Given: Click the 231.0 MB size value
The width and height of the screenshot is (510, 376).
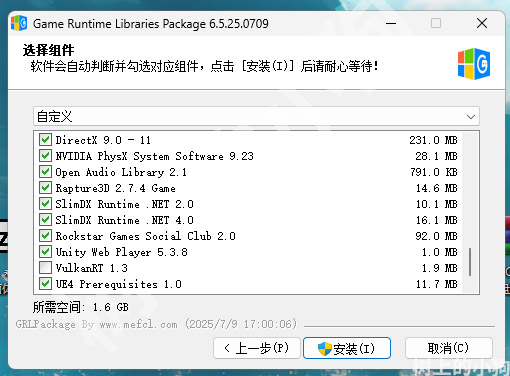Looking at the screenshot, I should 433,140.
